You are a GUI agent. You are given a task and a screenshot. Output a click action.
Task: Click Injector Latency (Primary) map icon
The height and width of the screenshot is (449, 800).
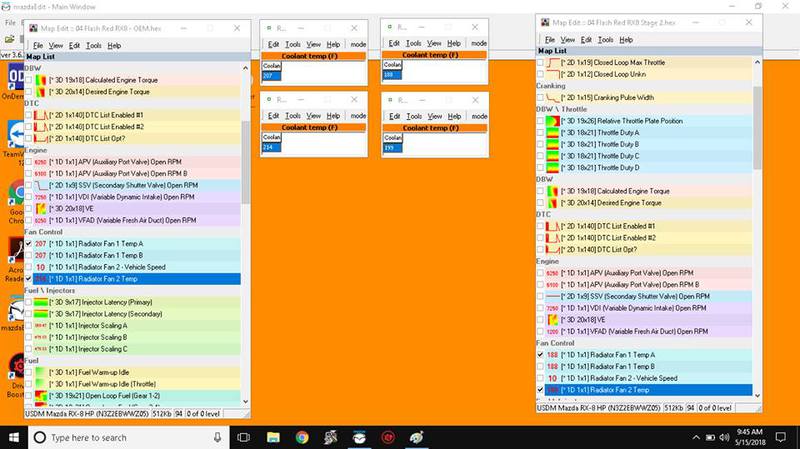tap(41, 301)
